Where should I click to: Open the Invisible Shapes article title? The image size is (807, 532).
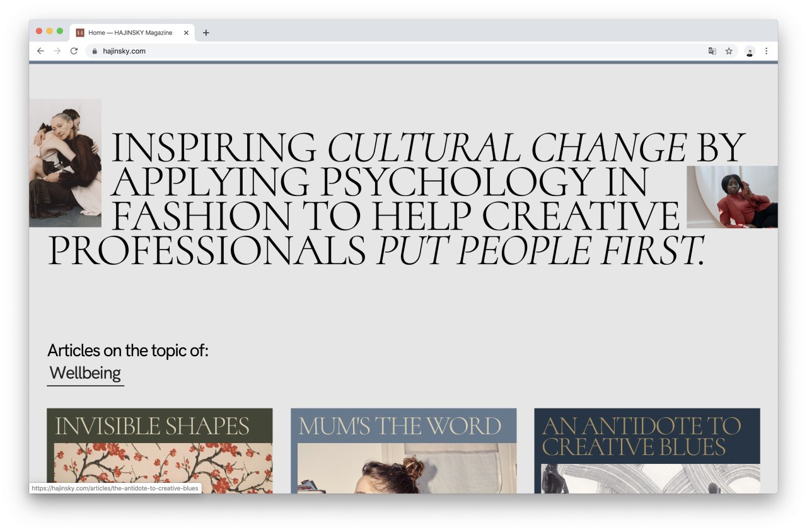(x=152, y=426)
